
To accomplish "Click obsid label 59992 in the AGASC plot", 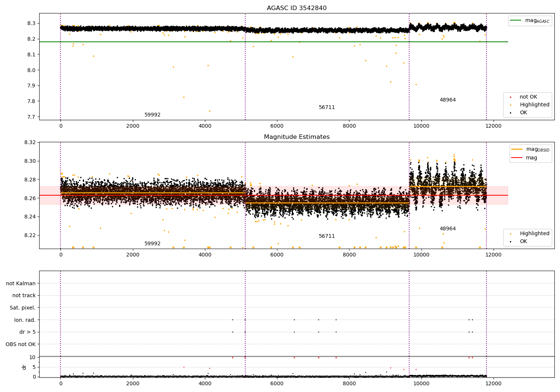I will click(x=152, y=115).
